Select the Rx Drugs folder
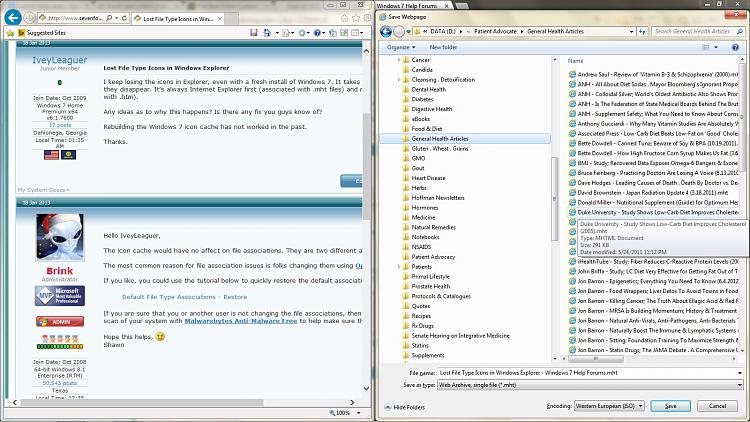Screen dimensions: 750x422 (x=422, y=326)
